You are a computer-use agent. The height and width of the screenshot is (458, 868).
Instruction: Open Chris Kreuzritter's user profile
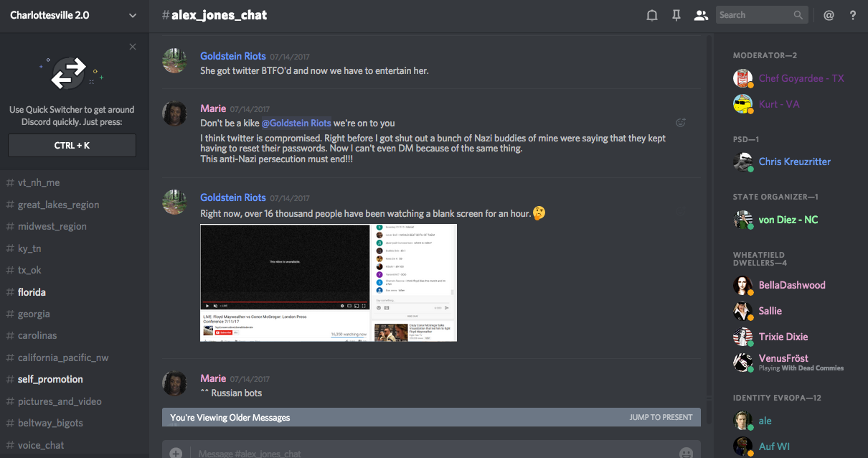point(794,162)
